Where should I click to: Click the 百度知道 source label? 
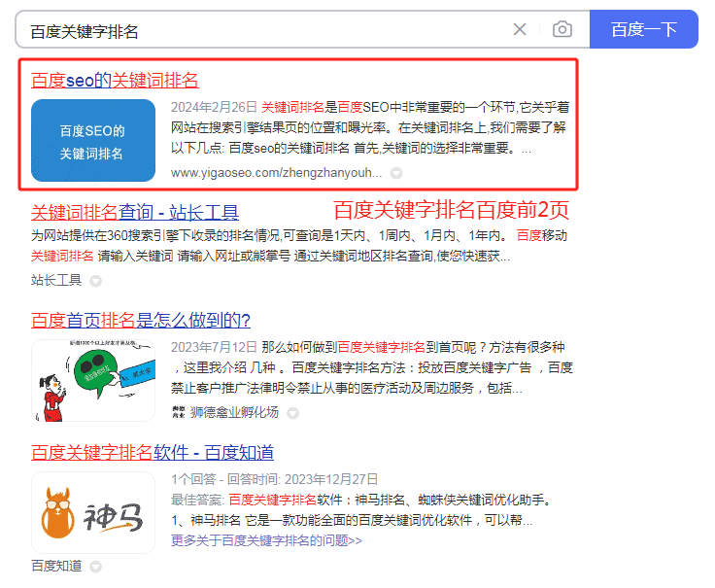(x=56, y=566)
